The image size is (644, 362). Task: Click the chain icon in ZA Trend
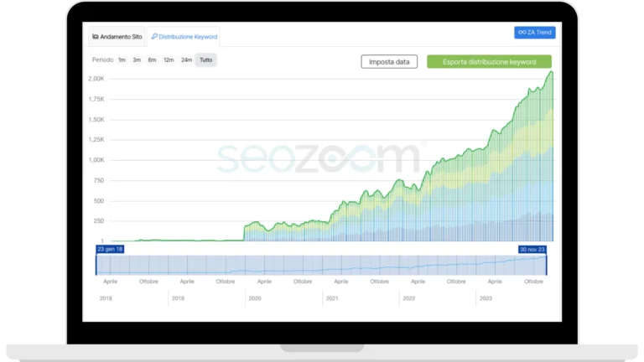tap(522, 32)
